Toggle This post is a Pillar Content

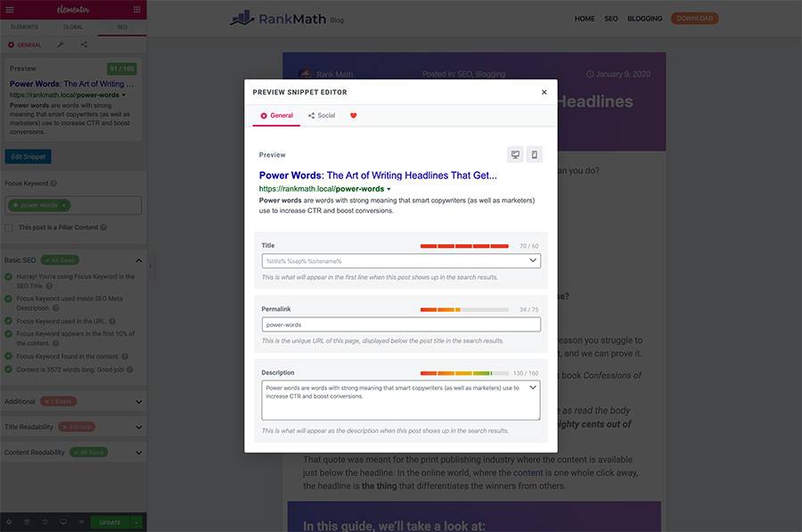(9, 227)
